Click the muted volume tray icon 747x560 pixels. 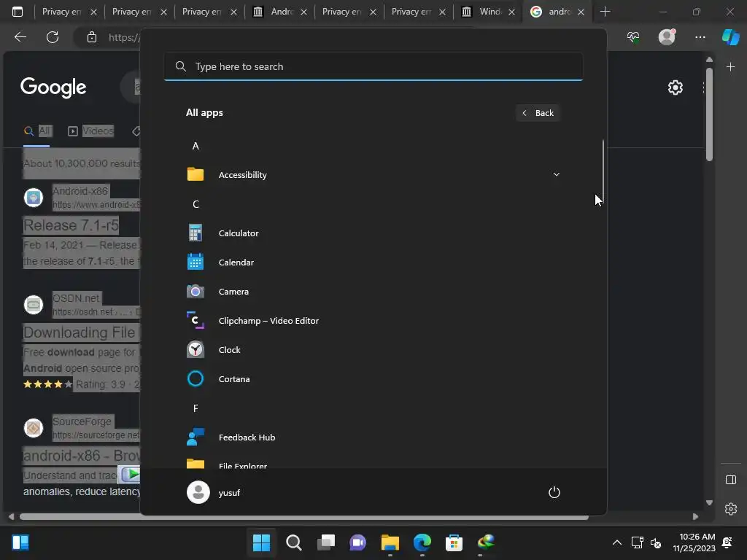(x=656, y=542)
